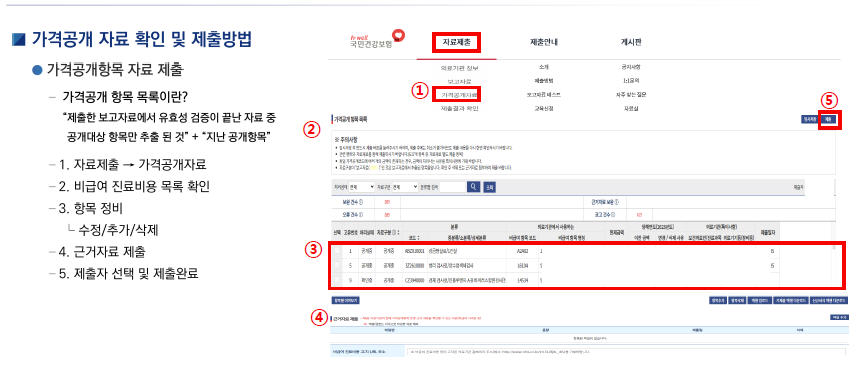Click the 조회 button beside the search icon
The width and height of the screenshot is (858, 381).
tap(489, 187)
